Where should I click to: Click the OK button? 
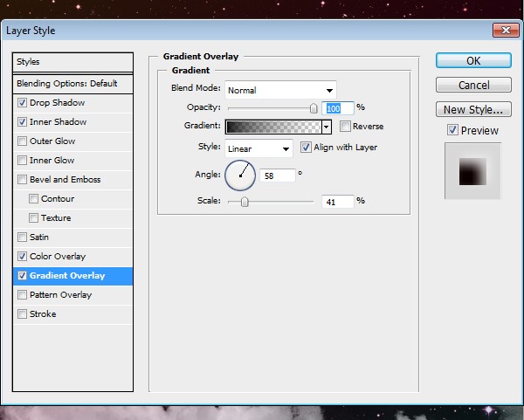tap(473, 60)
